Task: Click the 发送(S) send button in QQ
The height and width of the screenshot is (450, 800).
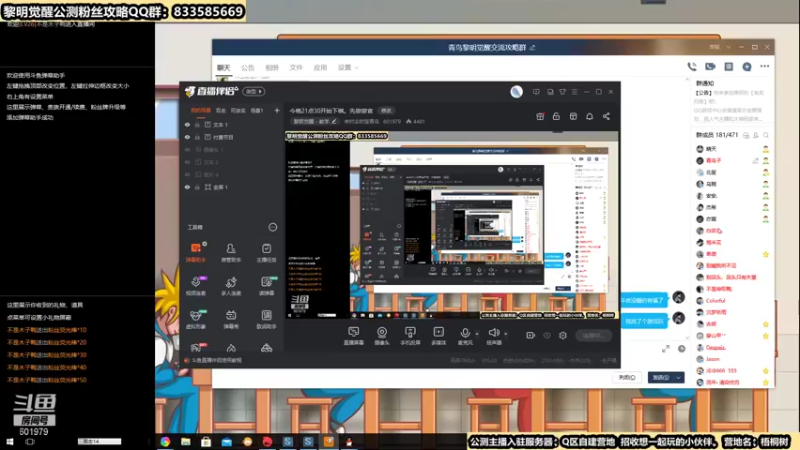Action: pos(661,378)
